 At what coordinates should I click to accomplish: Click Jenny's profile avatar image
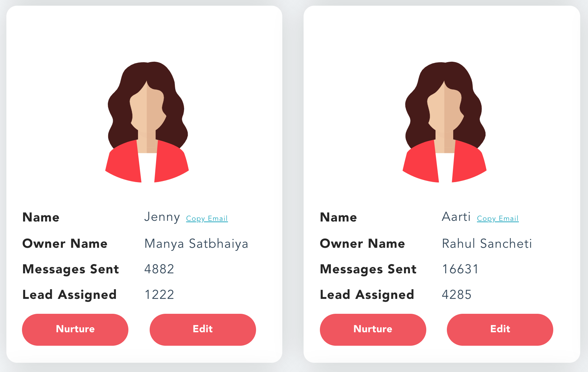[x=147, y=122]
